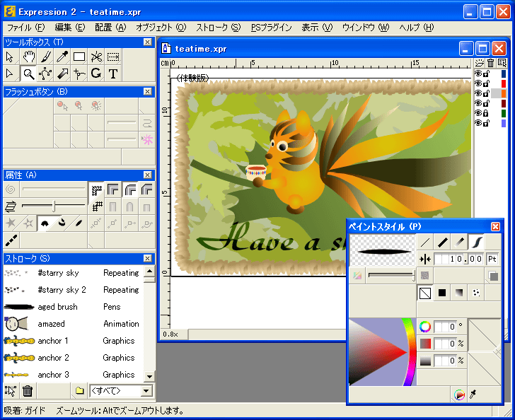Select the curved path node editing tool
This screenshot has width=515, height=420.
[45, 74]
